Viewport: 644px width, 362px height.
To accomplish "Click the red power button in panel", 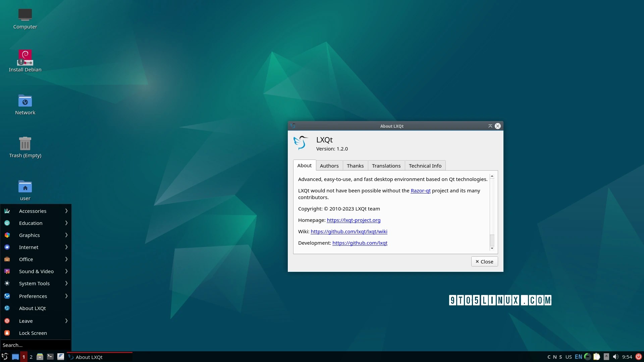I will click(x=638, y=357).
